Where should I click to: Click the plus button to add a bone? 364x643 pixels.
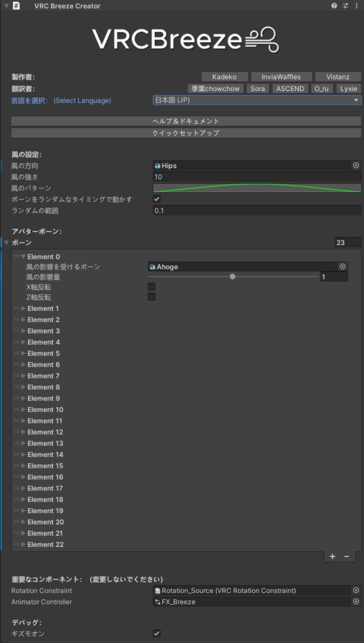pos(333,556)
